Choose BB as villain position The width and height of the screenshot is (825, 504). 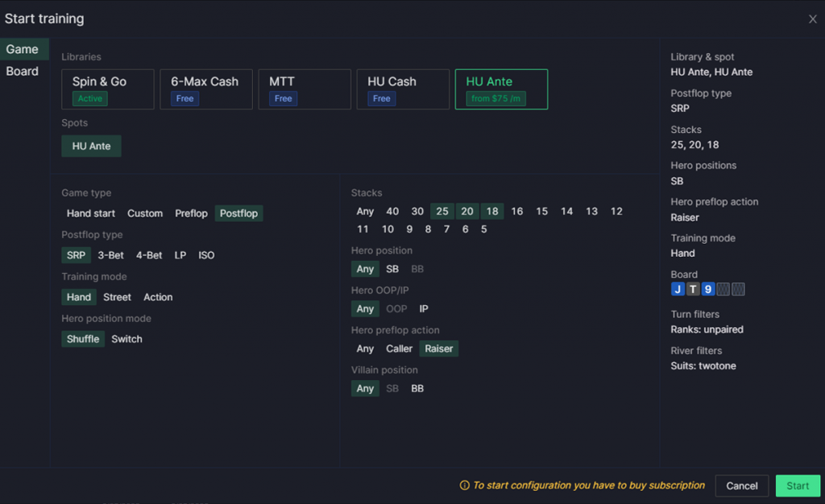417,388
